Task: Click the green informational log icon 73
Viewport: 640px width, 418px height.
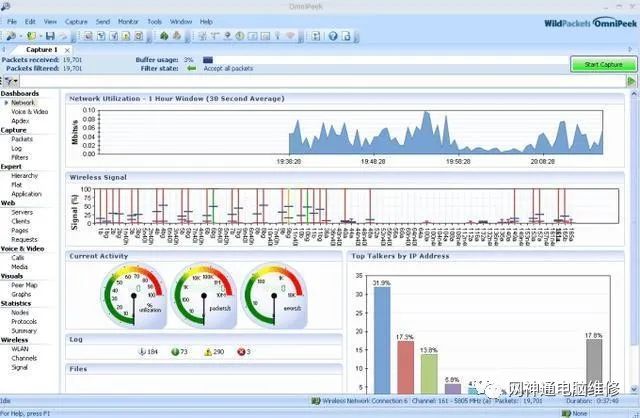Action: (x=175, y=351)
